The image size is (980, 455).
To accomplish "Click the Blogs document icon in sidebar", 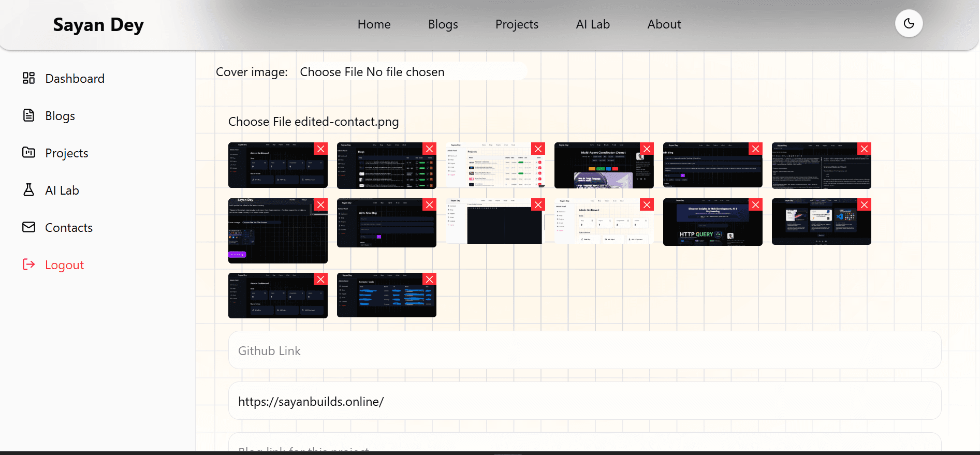I will pos(28,115).
